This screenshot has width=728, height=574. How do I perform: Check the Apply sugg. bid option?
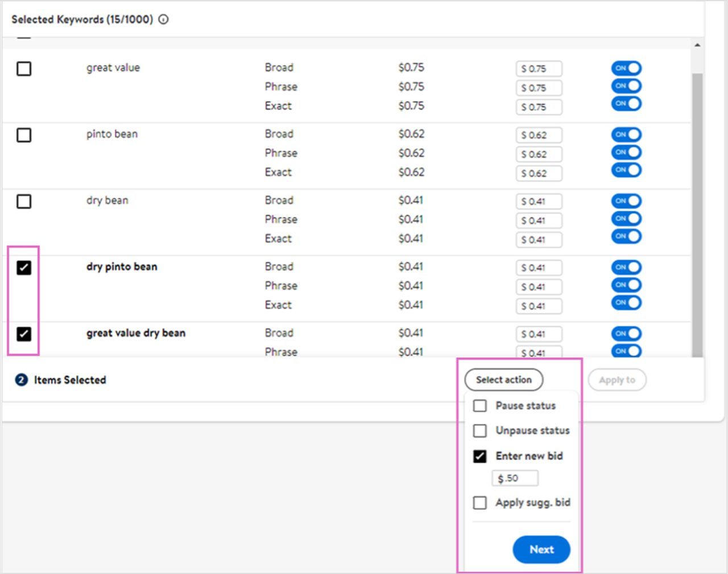coord(479,502)
